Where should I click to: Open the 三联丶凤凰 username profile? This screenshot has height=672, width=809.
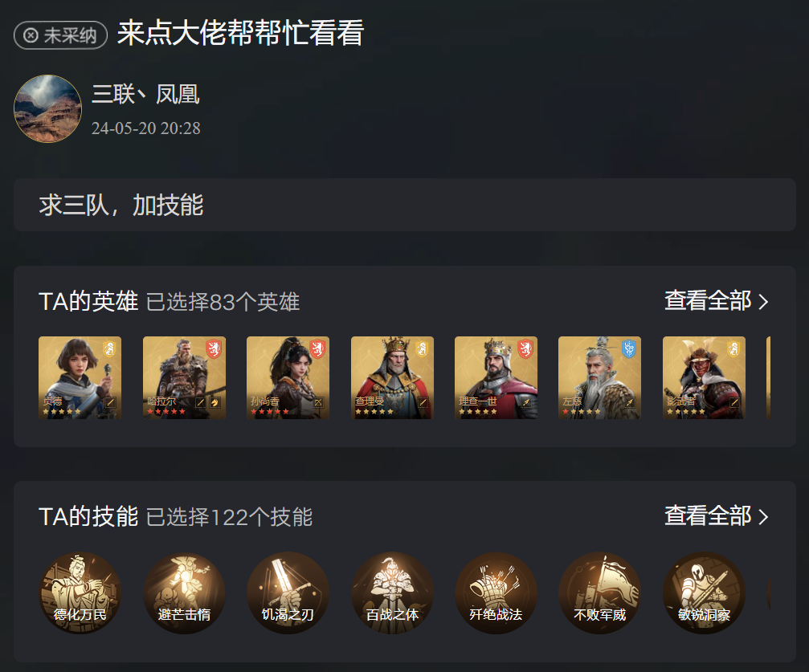tap(145, 95)
